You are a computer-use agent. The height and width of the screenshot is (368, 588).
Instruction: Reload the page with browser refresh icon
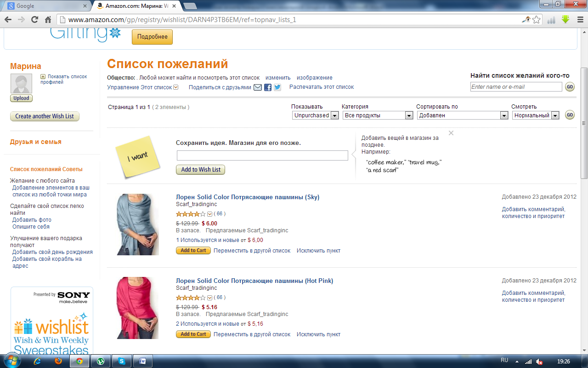pyautogui.click(x=34, y=20)
